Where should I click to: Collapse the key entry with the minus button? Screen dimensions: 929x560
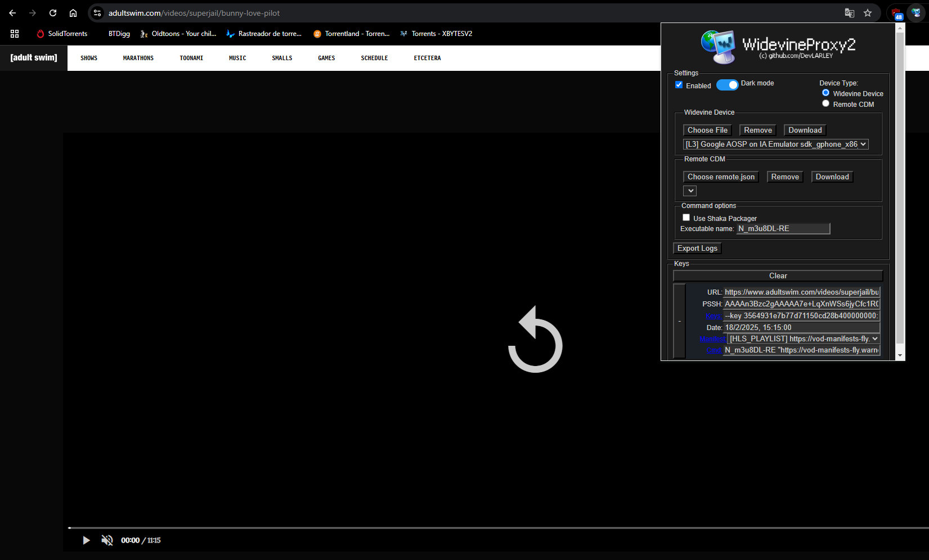[x=679, y=321]
